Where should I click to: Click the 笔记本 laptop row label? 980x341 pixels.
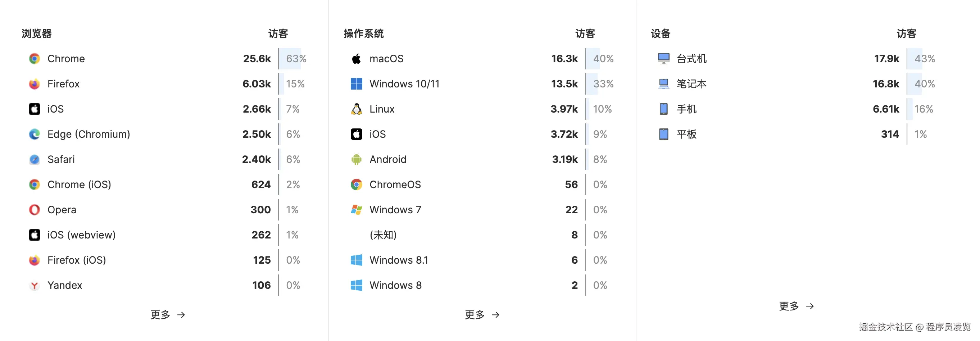click(x=691, y=84)
